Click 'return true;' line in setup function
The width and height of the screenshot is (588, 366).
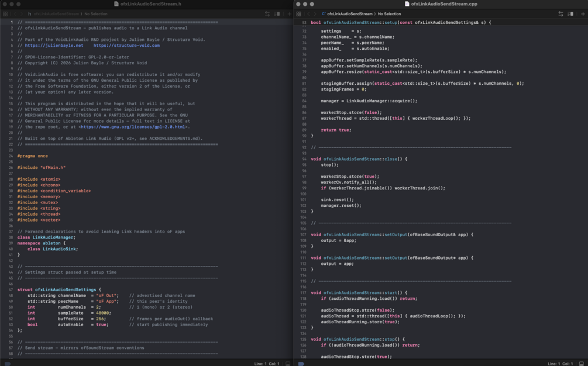point(336,130)
